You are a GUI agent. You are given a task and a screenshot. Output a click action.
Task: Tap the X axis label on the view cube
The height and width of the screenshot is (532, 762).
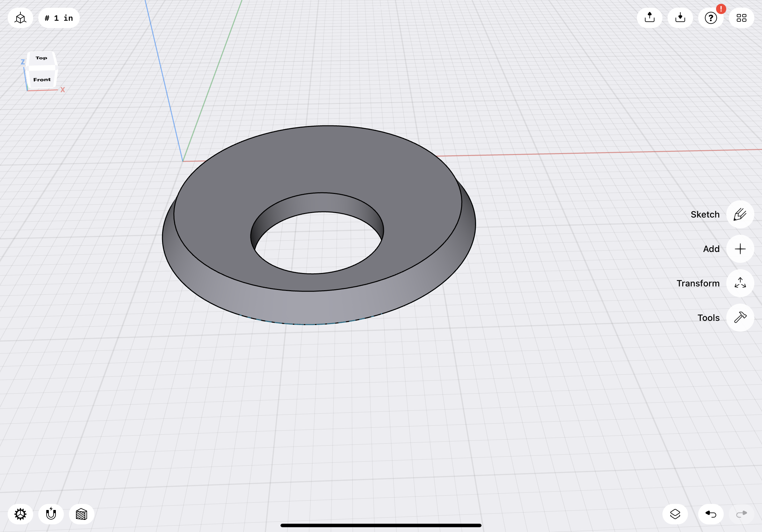[x=63, y=90]
